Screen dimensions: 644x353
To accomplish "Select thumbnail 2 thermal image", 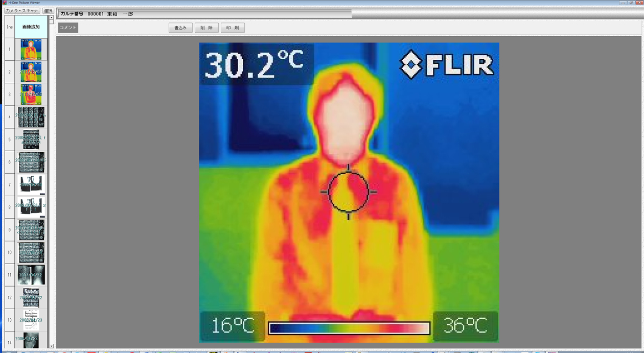I will pyautogui.click(x=31, y=72).
